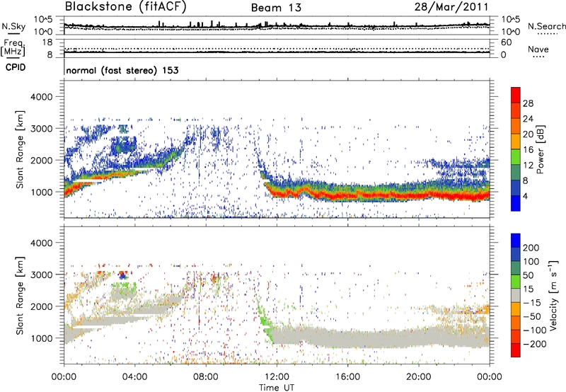
Task: Click the -100 label on the velocity colorbar
Action: click(534, 330)
